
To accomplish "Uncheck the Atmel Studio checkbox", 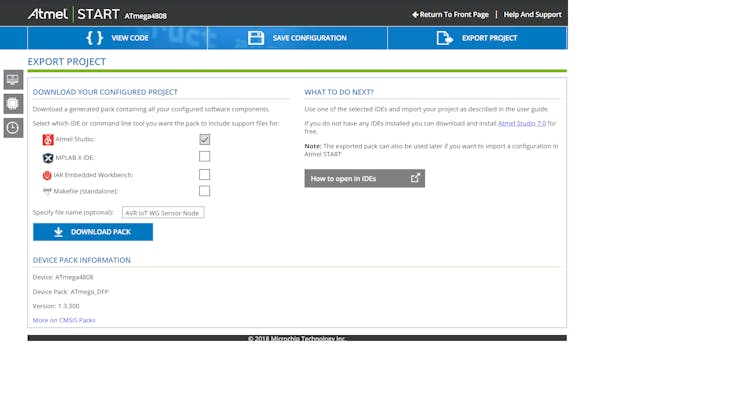I will coord(204,139).
